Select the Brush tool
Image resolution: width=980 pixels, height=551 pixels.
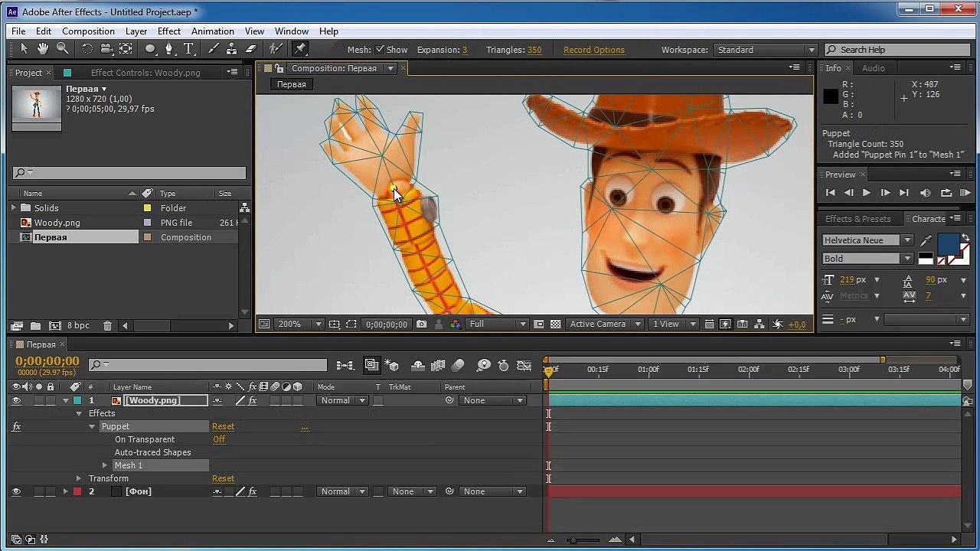coord(213,49)
